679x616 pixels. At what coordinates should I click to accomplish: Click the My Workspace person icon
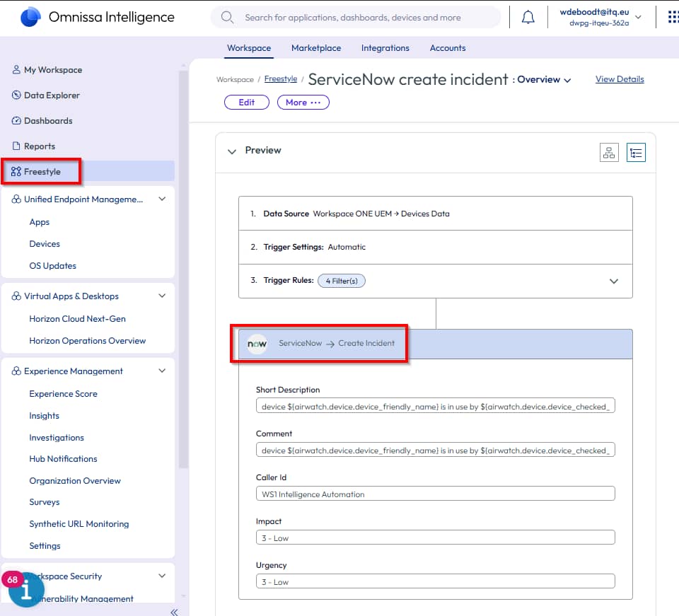(x=16, y=70)
